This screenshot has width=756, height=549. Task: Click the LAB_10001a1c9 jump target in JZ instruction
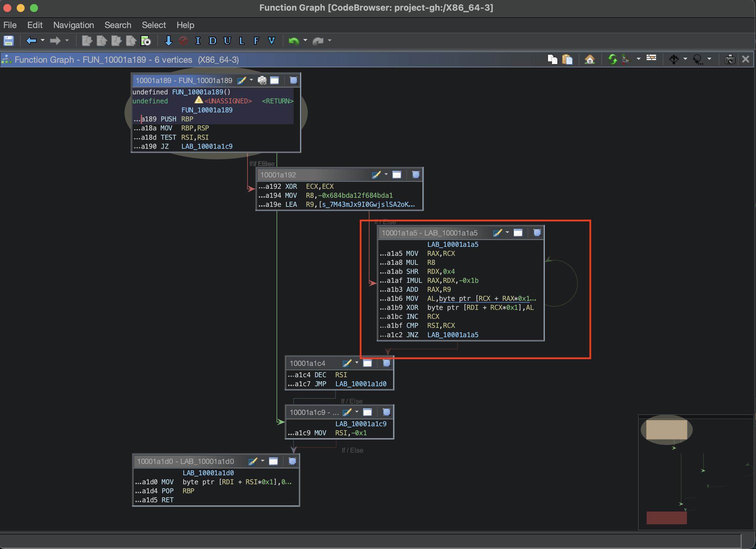pos(207,146)
